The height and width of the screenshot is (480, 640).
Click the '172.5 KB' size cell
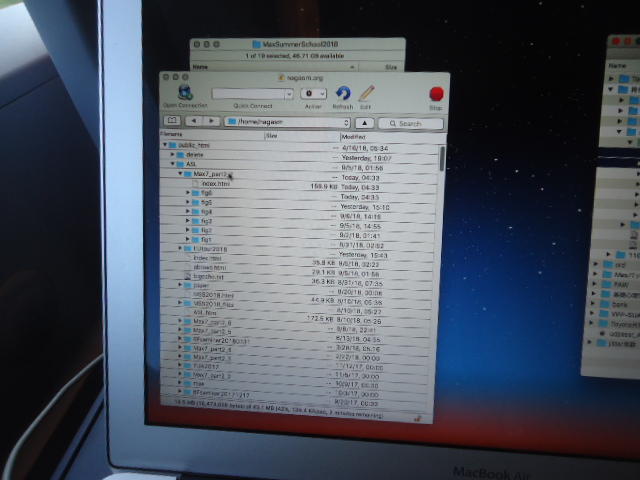[x=320, y=318]
